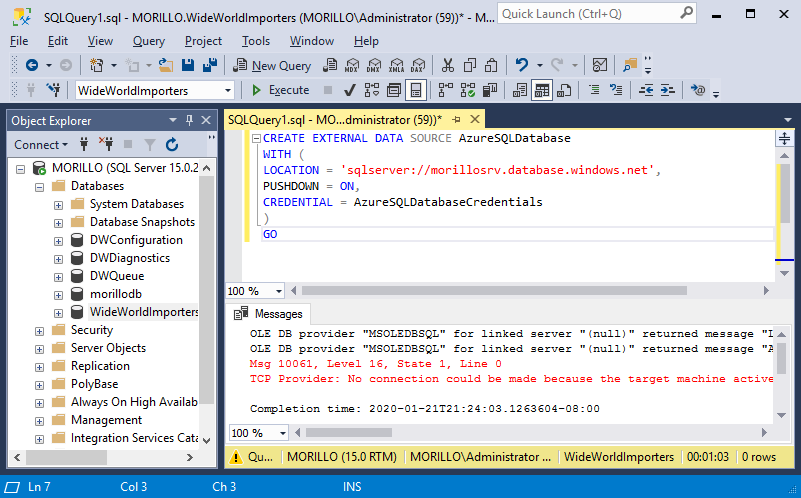Undo the last edit with Undo icon
Screen dimensions: 801x498
click(x=522, y=65)
